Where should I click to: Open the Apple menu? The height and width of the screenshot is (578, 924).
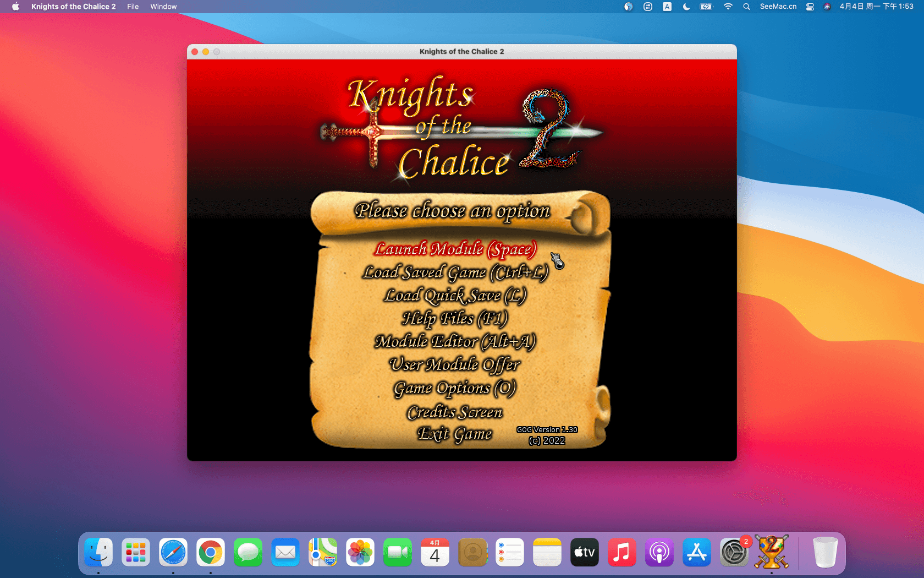tap(15, 7)
